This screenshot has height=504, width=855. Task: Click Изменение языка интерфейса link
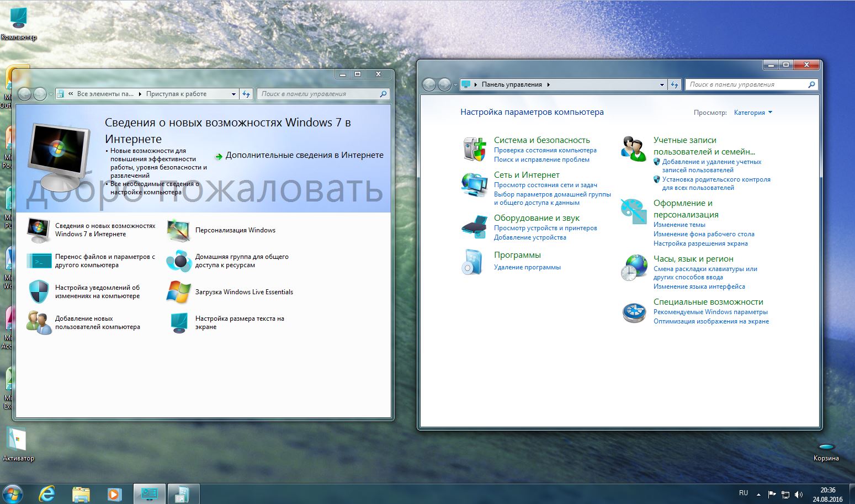[x=699, y=287]
